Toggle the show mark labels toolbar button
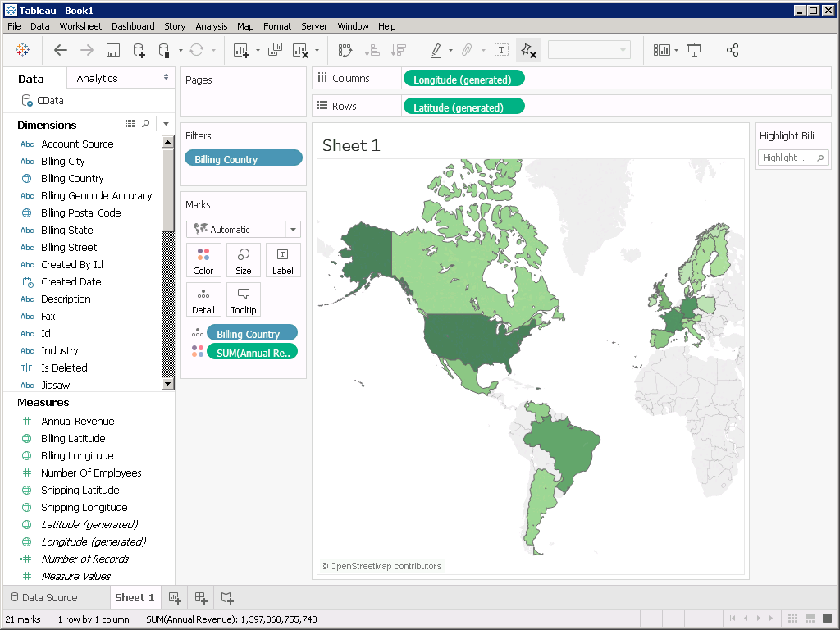 pyautogui.click(x=501, y=50)
